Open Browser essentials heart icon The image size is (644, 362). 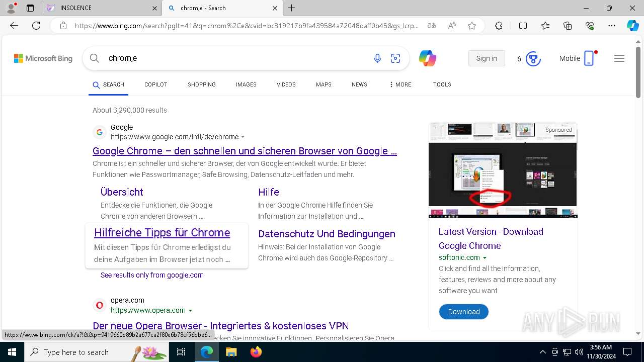pos(590,26)
